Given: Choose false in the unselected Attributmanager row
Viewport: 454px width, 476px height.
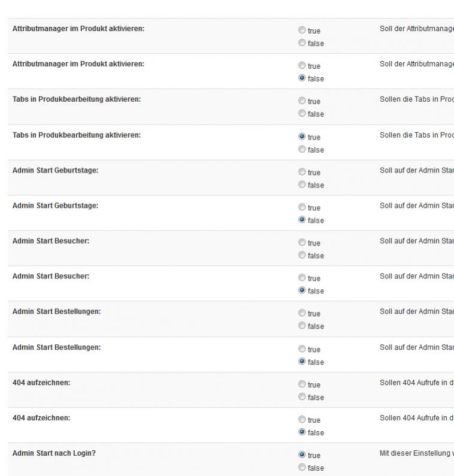Looking at the screenshot, I should coord(302,43).
